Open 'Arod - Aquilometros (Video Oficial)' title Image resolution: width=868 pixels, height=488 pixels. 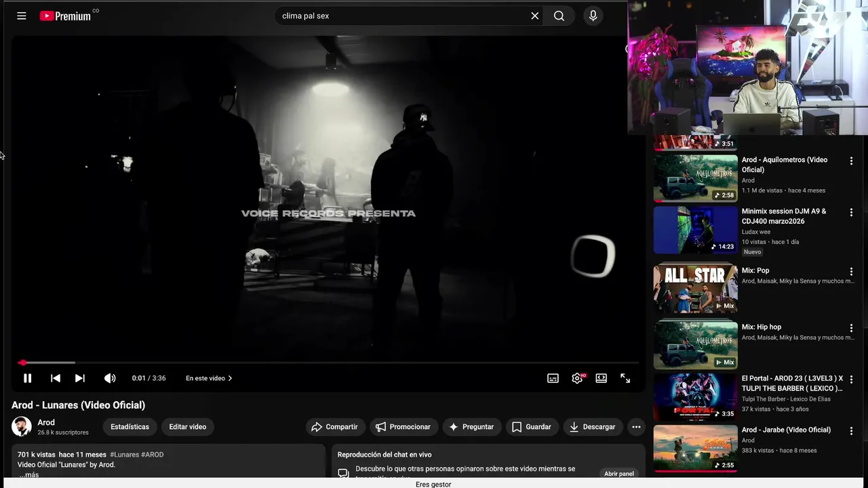785,165
